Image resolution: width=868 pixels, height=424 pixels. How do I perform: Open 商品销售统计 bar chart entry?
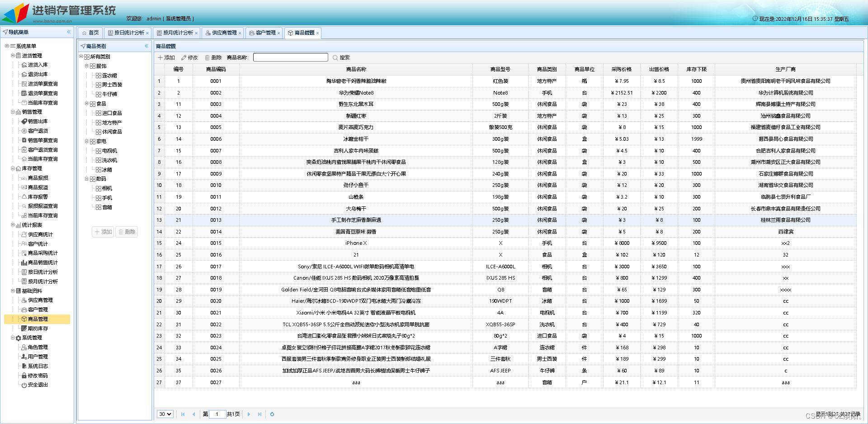[x=42, y=262]
